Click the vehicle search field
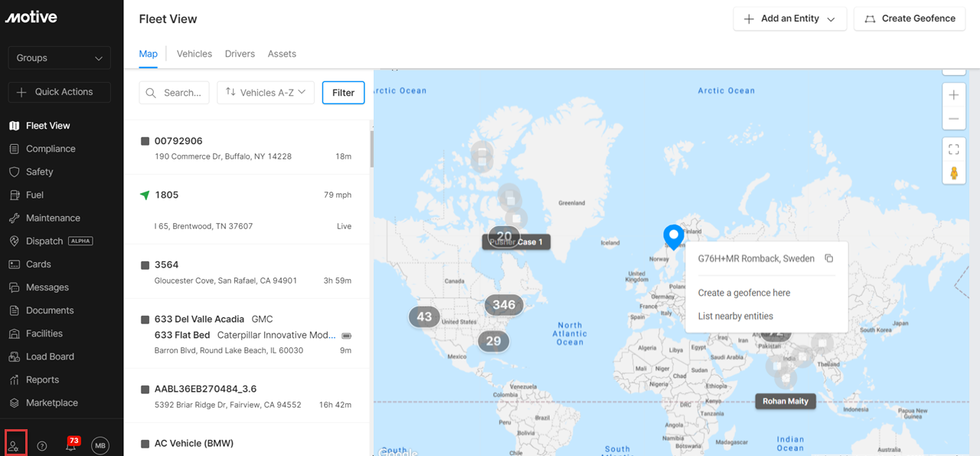This screenshot has height=456, width=980. (x=175, y=93)
